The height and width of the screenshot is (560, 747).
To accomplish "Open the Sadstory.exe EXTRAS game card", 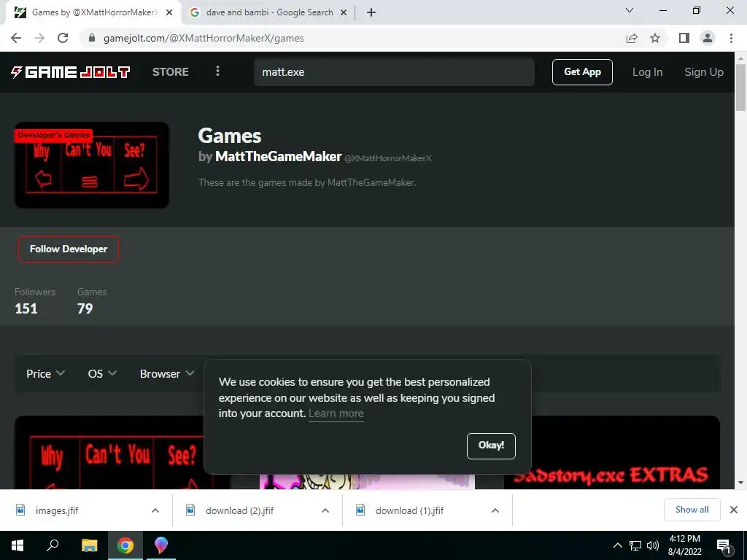I will [612, 452].
